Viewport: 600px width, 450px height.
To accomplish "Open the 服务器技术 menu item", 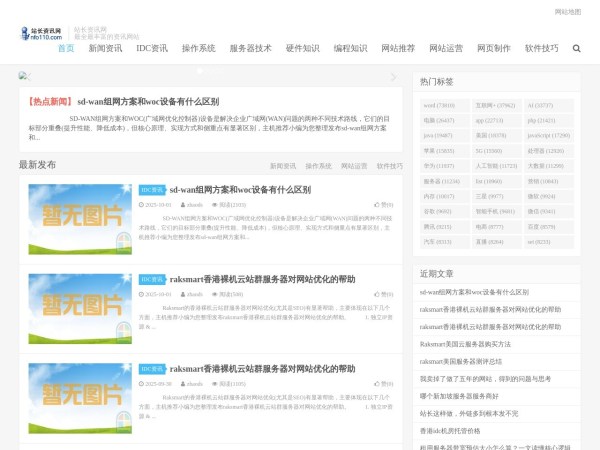I will click(x=250, y=48).
